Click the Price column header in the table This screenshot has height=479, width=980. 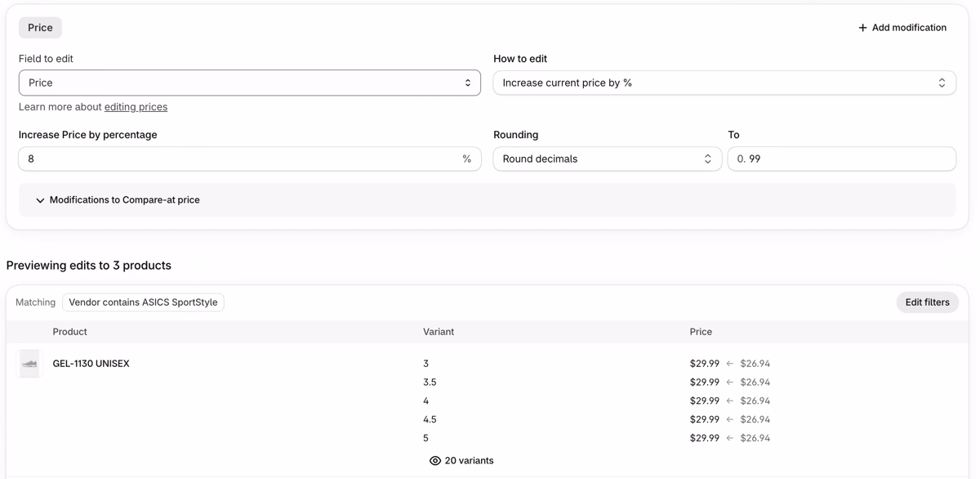pyautogui.click(x=701, y=332)
